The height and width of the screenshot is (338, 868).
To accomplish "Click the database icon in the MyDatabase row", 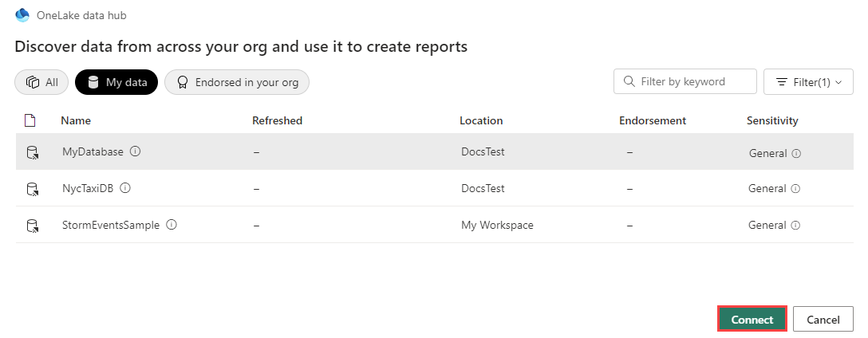I will point(32,152).
